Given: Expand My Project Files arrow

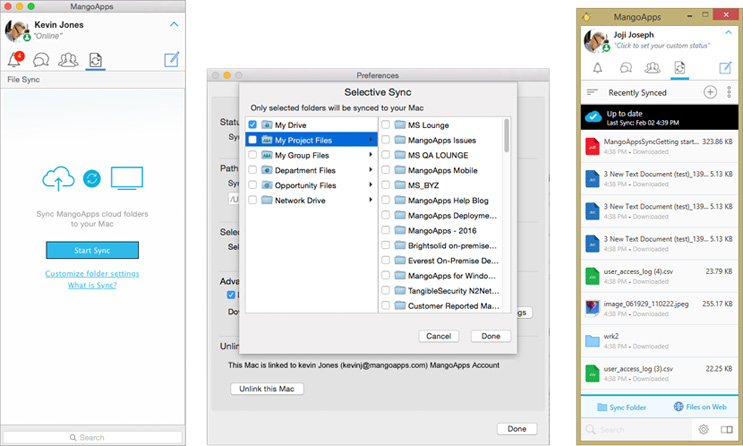Looking at the screenshot, I should click(371, 140).
